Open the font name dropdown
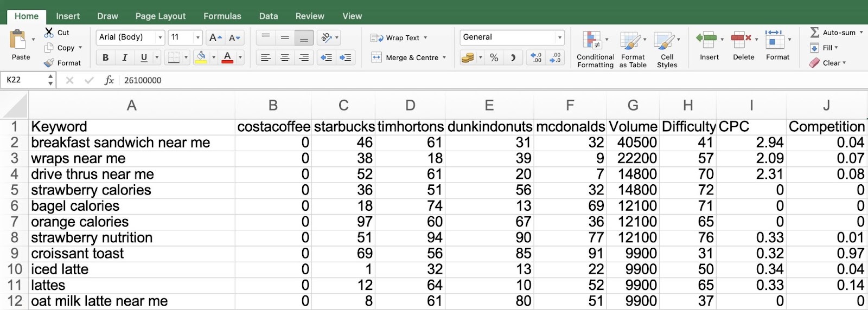Screen dimensions: 868x310 click(160, 37)
